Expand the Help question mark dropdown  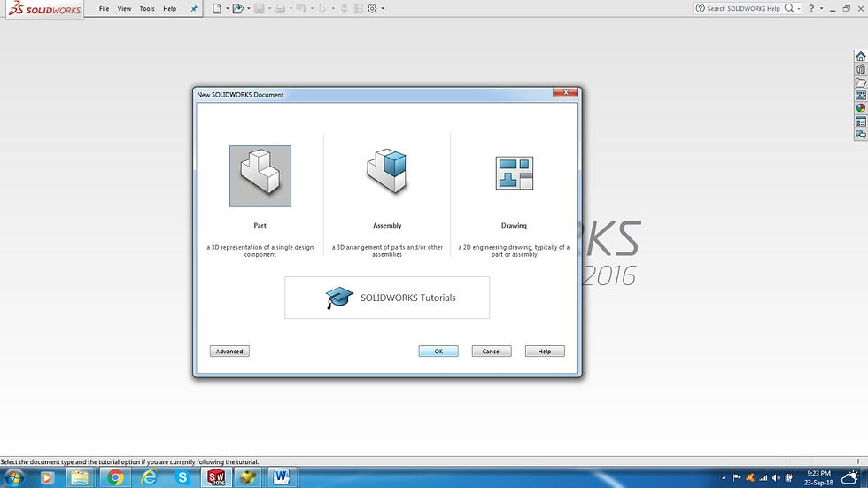tap(822, 8)
